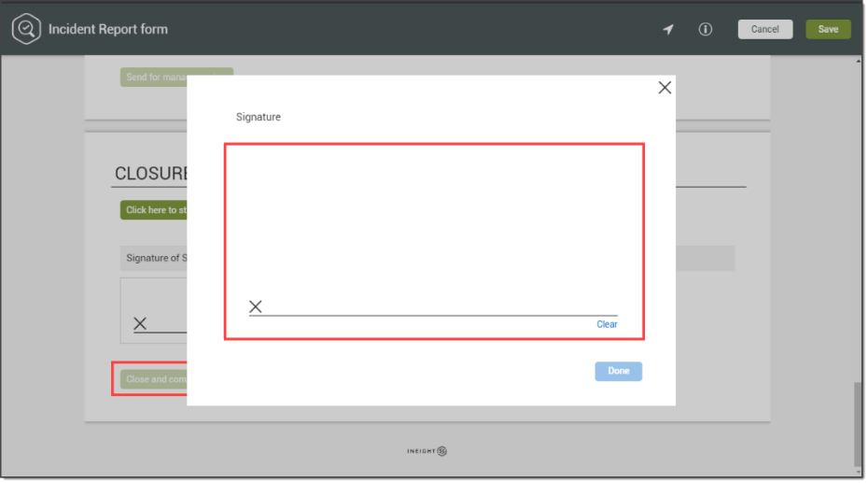Click the InEight footer logo
Image resolution: width=868 pixels, height=483 pixels.
tap(427, 451)
